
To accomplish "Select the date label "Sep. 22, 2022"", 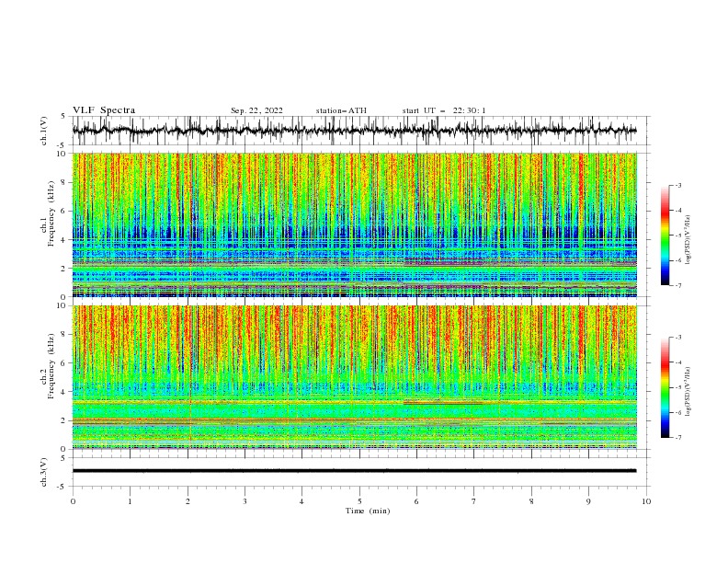I will tap(256, 110).
